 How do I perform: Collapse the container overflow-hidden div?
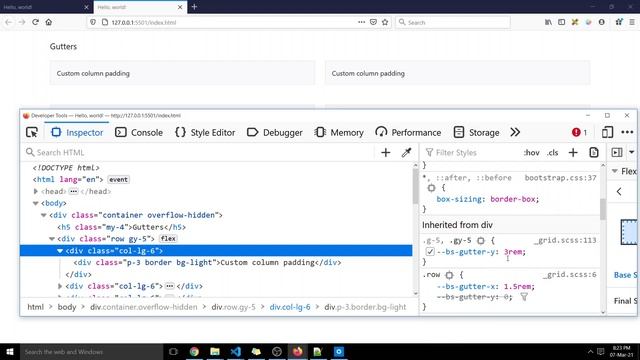[x=44, y=215]
